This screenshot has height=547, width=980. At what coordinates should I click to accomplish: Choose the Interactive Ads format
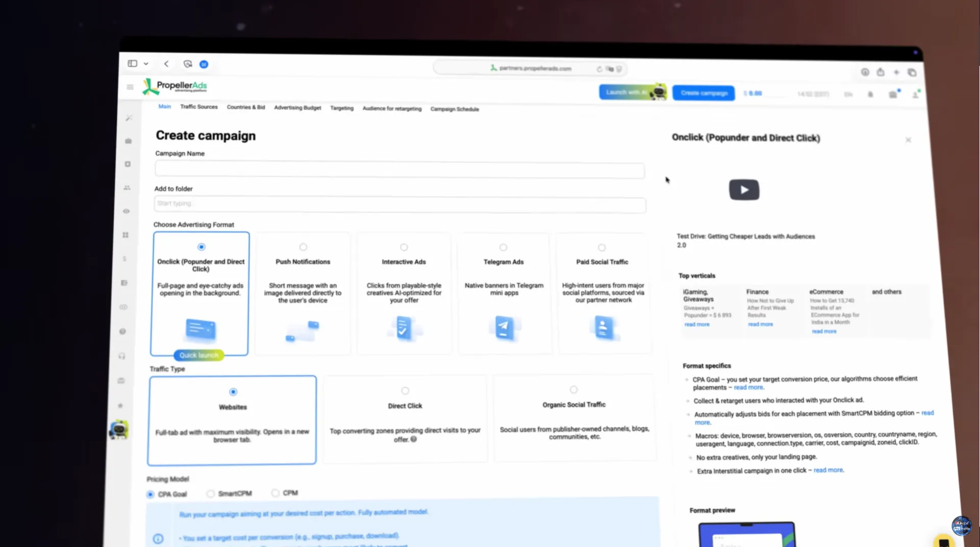pos(404,294)
